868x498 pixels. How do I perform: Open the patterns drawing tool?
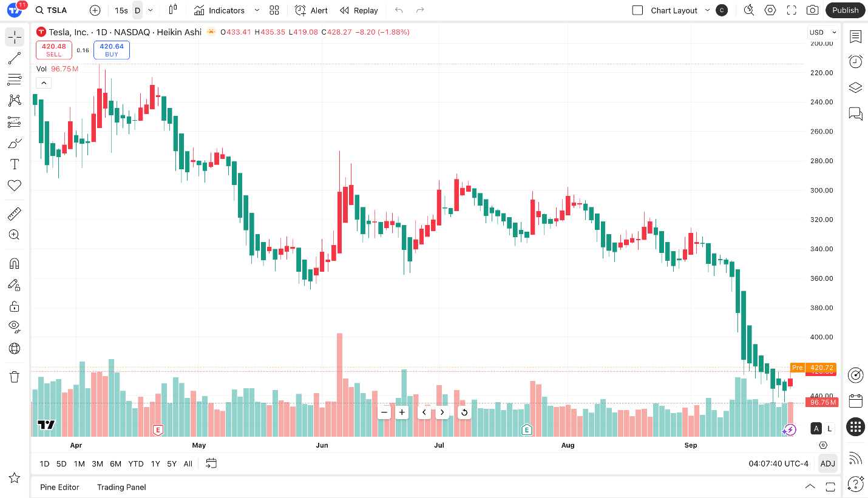[x=15, y=101]
